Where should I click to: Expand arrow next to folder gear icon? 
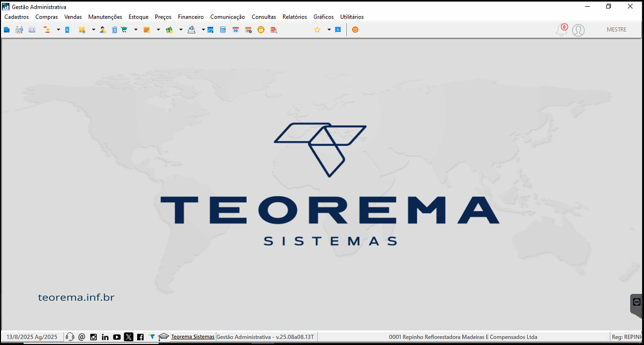click(94, 30)
